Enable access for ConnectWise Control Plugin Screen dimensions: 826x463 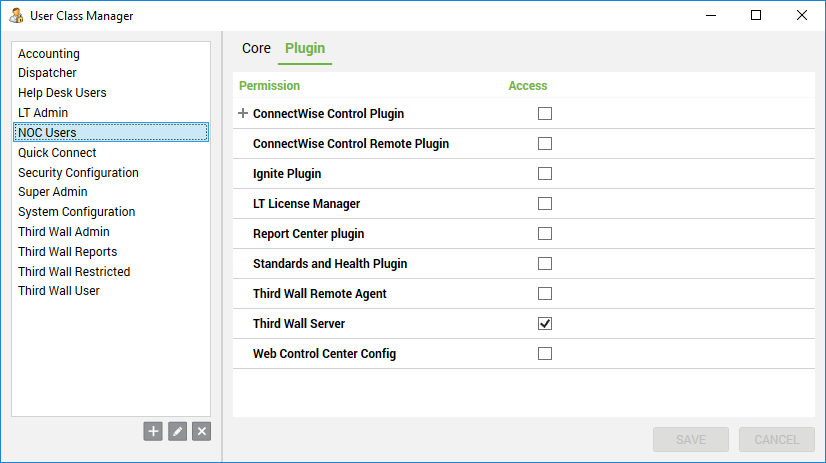545,113
